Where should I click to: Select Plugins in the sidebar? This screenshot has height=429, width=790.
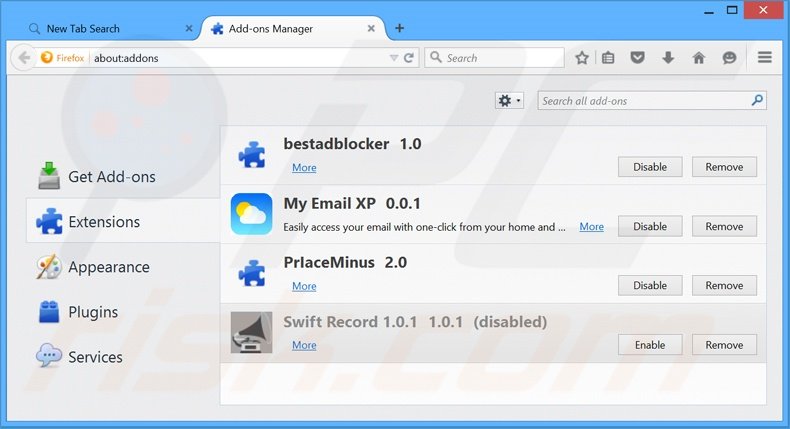[x=93, y=312]
